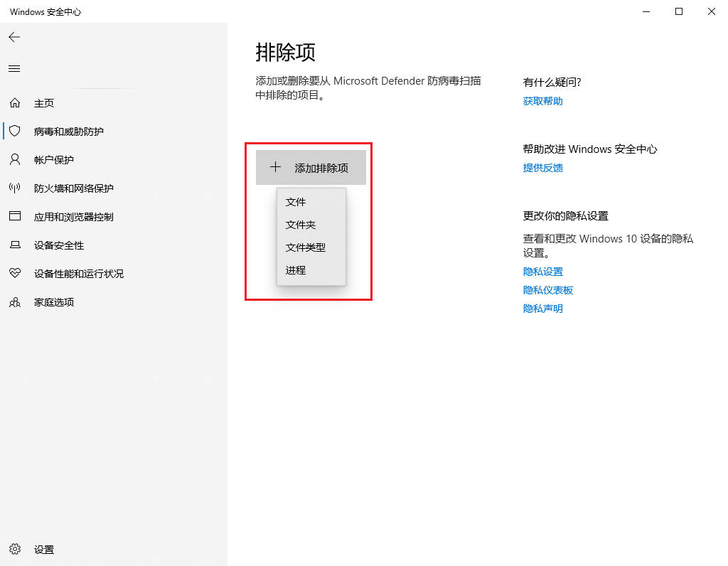Viewport: 728px width, 566px height.
Task: Select 文件类型 in the dropdown list
Action: click(x=306, y=247)
